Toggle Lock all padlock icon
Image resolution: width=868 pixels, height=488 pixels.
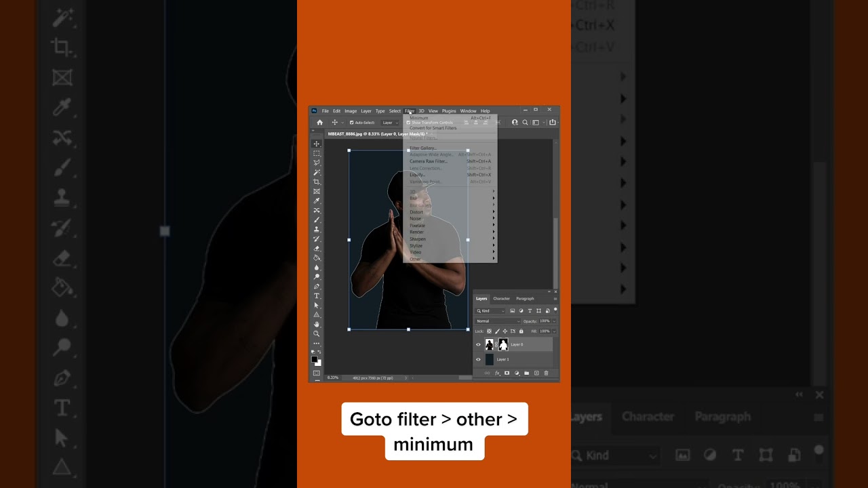(521, 331)
